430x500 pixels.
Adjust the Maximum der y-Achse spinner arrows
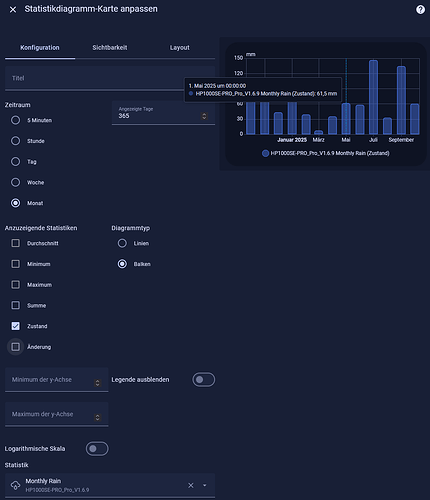pos(97,417)
